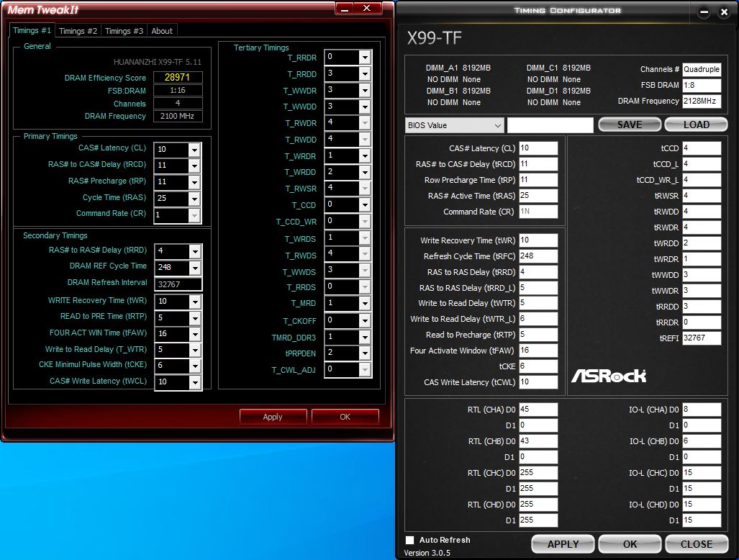Open the About tab in Mem TweakIt
This screenshot has width=739, height=560.
tap(162, 31)
